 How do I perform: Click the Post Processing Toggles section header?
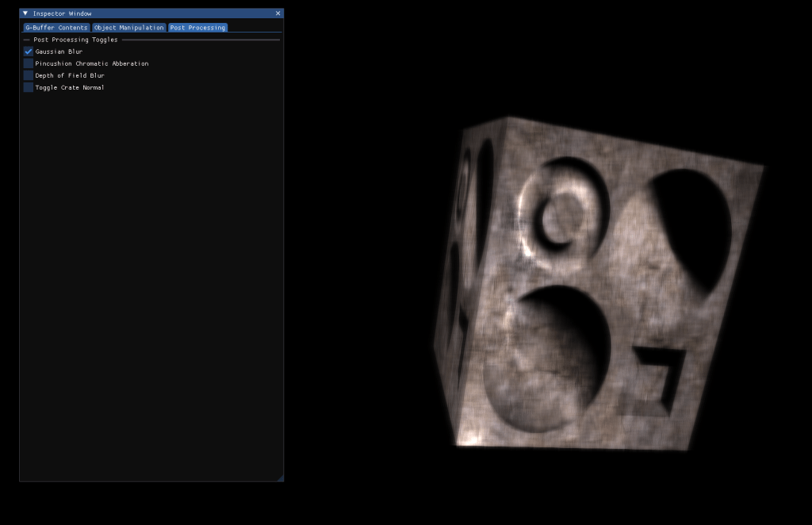click(75, 40)
